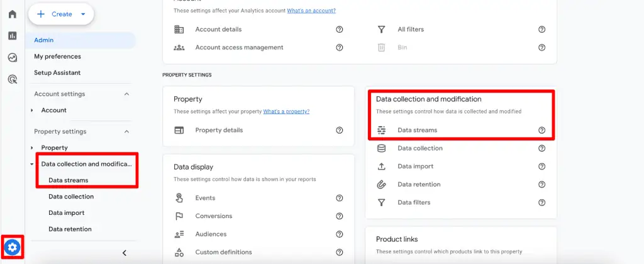Select Setup Assistant in sidebar

pos(57,72)
